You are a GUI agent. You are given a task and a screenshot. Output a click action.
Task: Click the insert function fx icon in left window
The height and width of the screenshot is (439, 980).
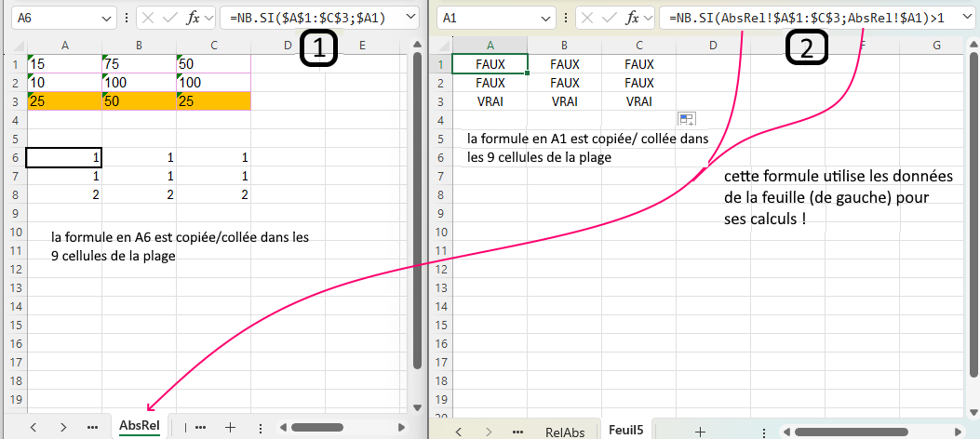[194, 18]
